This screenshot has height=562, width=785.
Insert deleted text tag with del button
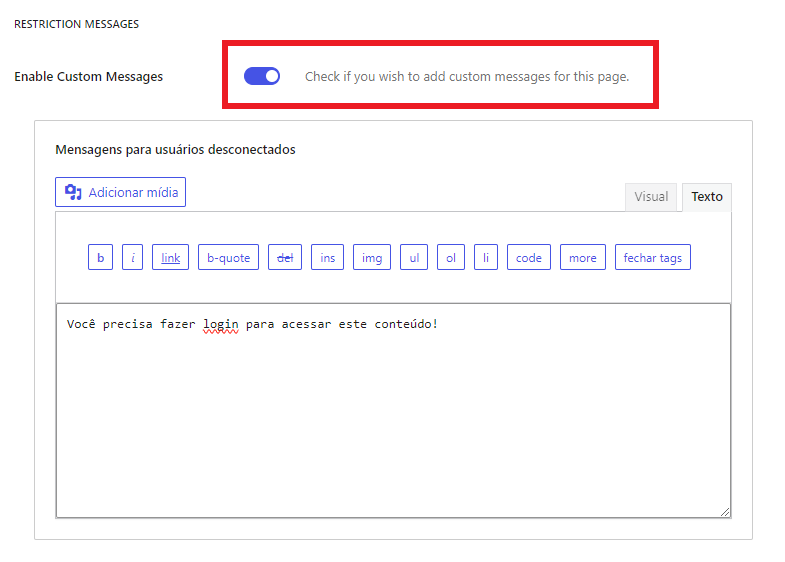(x=285, y=257)
